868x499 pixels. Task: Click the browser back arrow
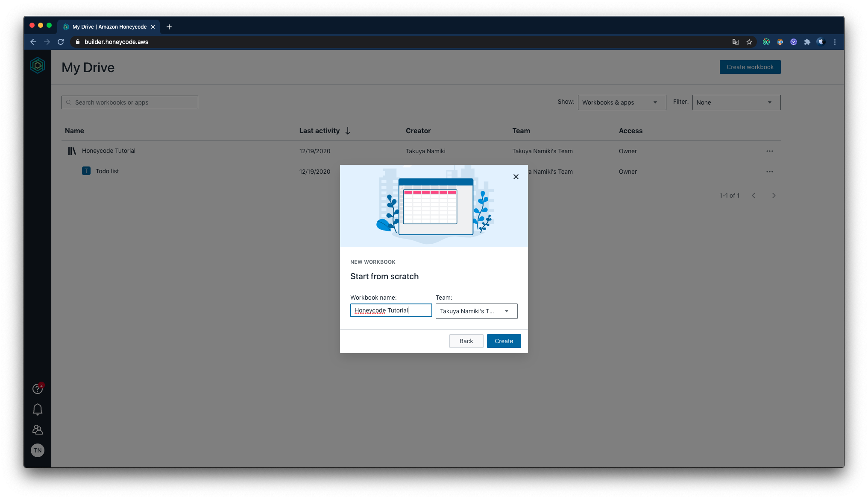(33, 42)
